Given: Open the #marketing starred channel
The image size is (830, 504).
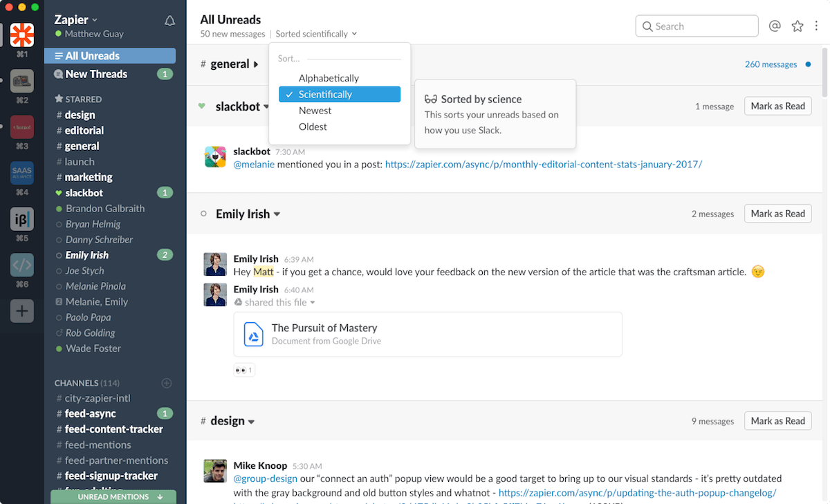Looking at the screenshot, I should click(x=84, y=177).
